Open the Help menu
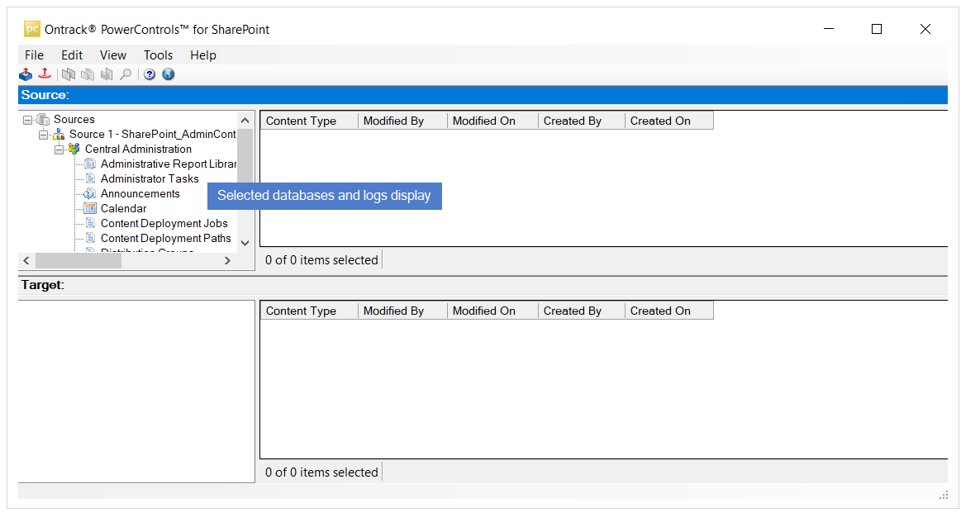The width and height of the screenshot is (980, 527). click(x=203, y=55)
